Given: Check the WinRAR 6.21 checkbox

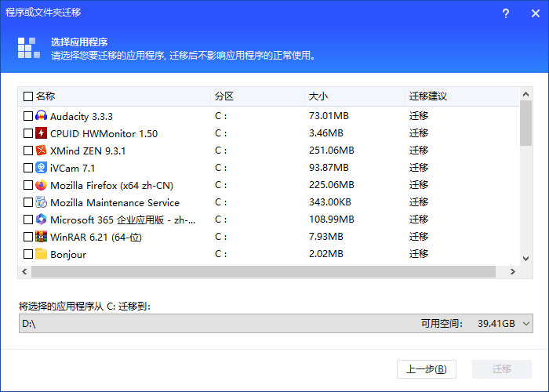Looking at the screenshot, I should point(28,237).
